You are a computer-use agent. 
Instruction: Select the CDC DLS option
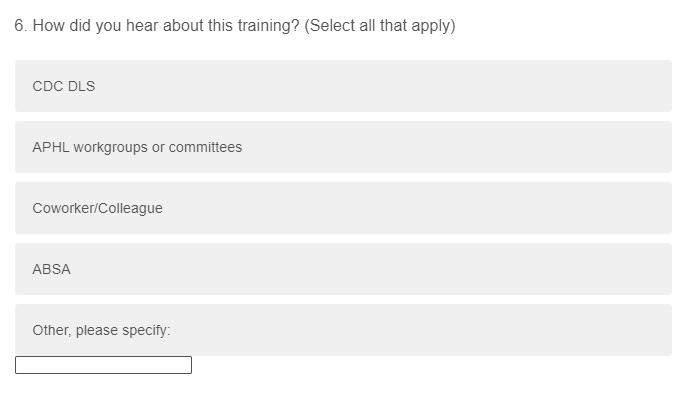click(x=343, y=86)
